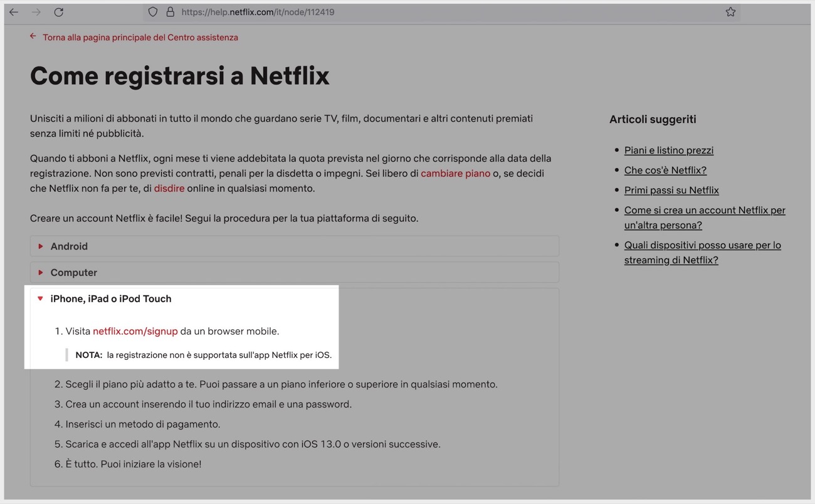815x504 pixels.
Task: Expand the Computer instructions section
Action: 73,272
